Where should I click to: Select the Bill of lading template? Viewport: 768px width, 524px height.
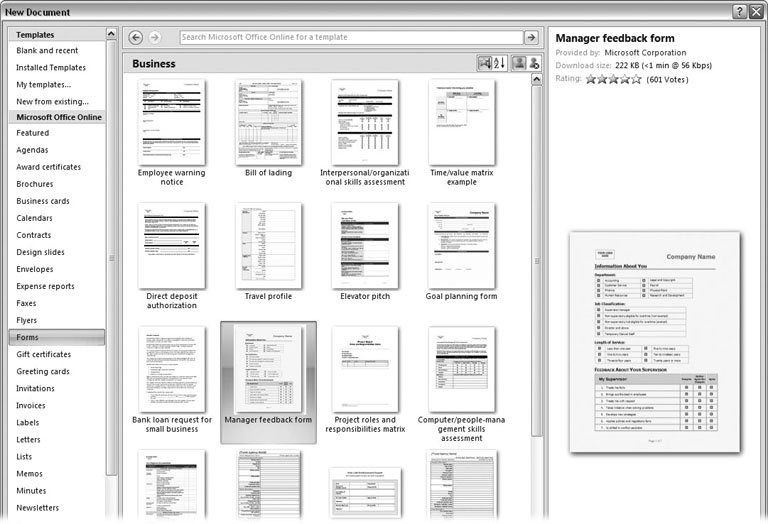pos(268,129)
